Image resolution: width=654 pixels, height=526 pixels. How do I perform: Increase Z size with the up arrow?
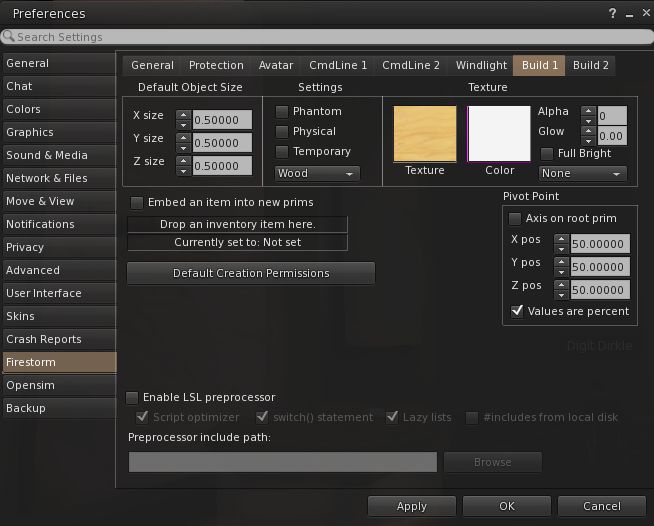(x=184, y=161)
